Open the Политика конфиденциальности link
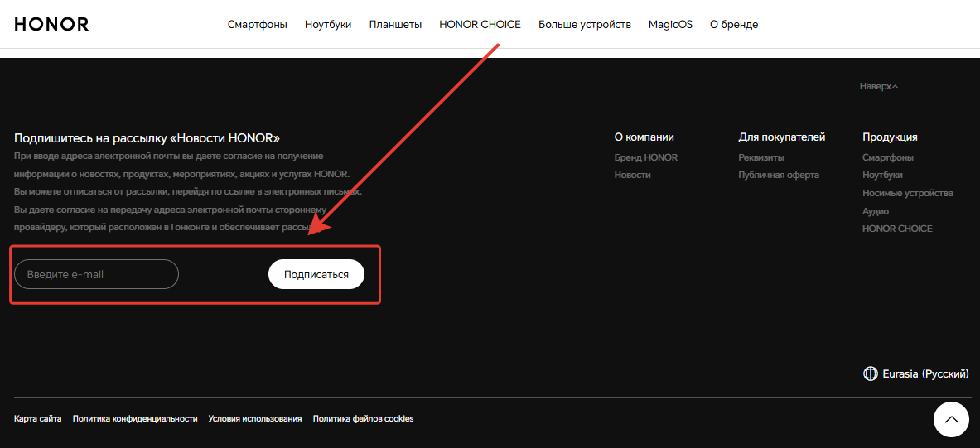 135,419
